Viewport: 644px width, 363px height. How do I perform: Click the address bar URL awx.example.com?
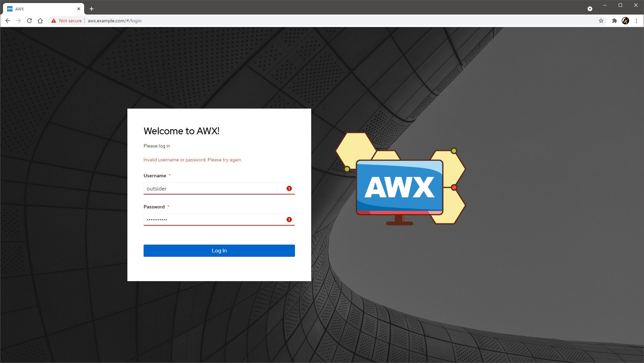pos(115,21)
